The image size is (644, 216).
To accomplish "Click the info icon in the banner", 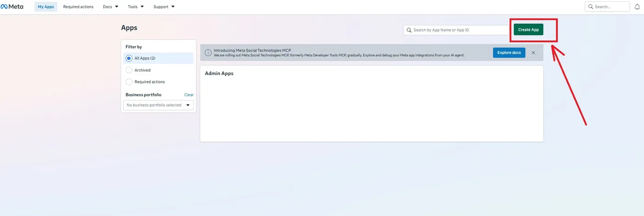I will 208,53.
